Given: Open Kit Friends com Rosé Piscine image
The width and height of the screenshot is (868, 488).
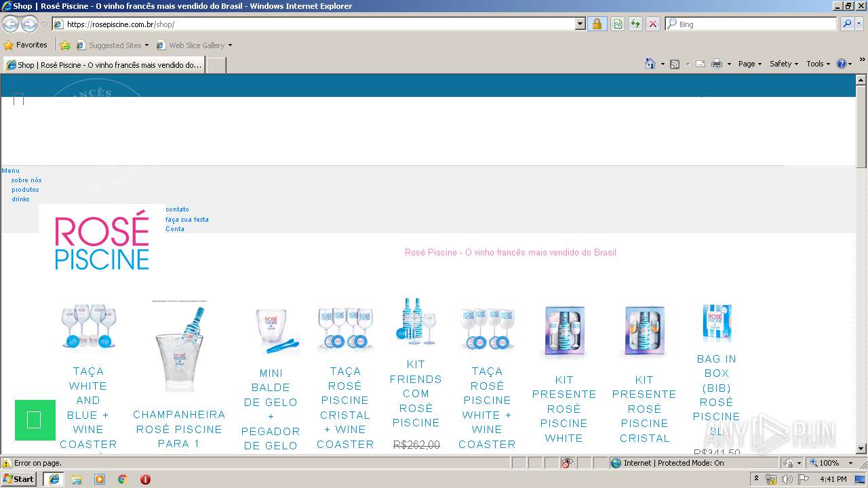Looking at the screenshot, I should 416,321.
